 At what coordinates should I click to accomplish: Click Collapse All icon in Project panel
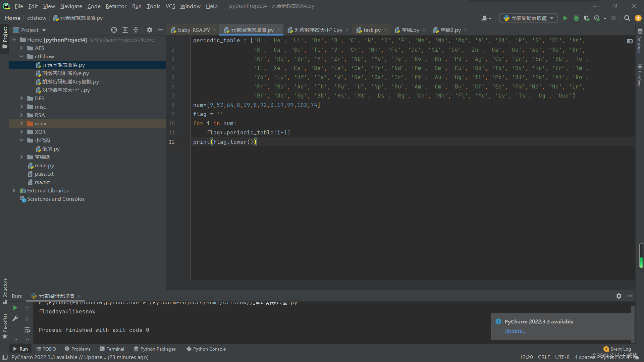coord(136,30)
